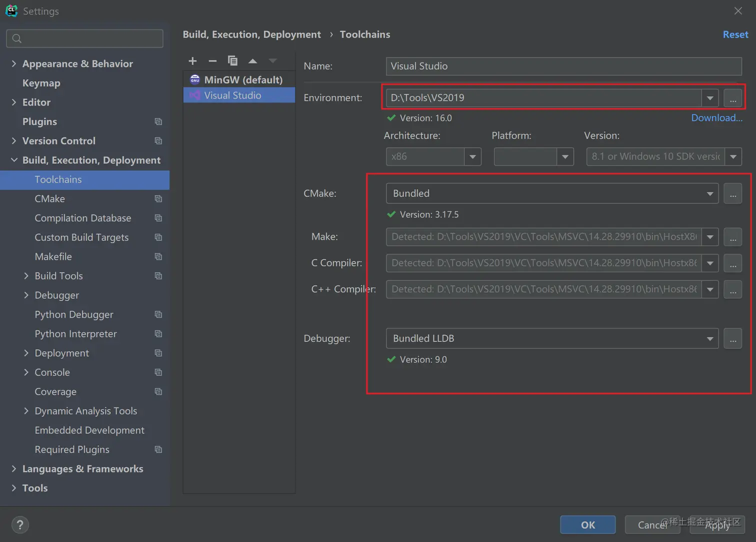
Task: Click the search magnifier icon
Action: (16, 39)
